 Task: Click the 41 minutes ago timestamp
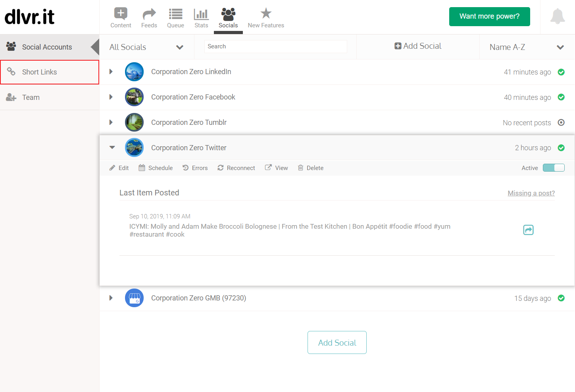coord(527,72)
